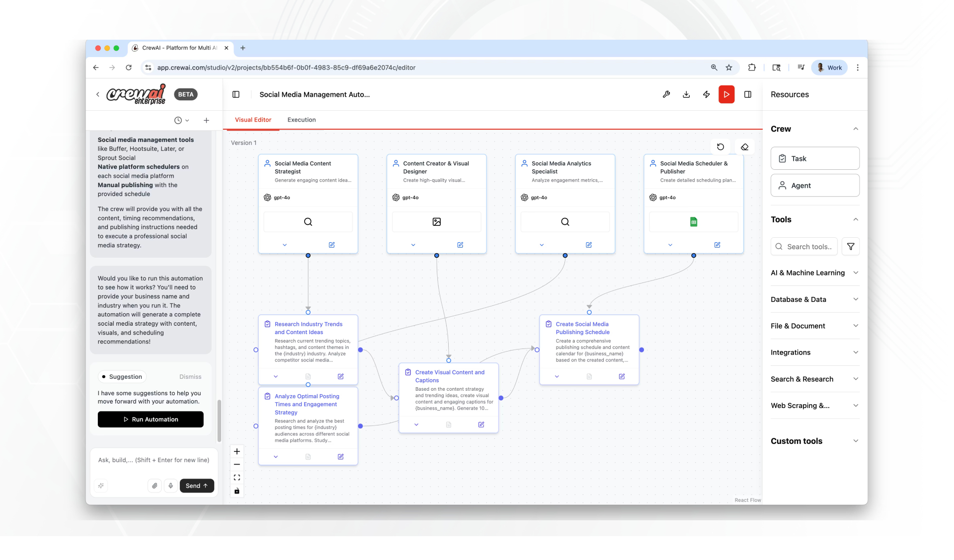The height and width of the screenshot is (560, 954).
Task: Expand the Content Strategist agent card details
Action: pyautogui.click(x=285, y=245)
